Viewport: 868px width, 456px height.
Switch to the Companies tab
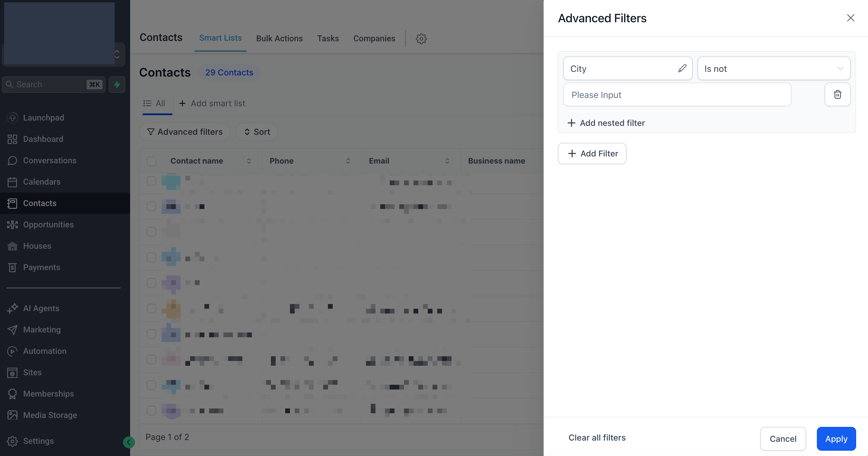(x=374, y=38)
